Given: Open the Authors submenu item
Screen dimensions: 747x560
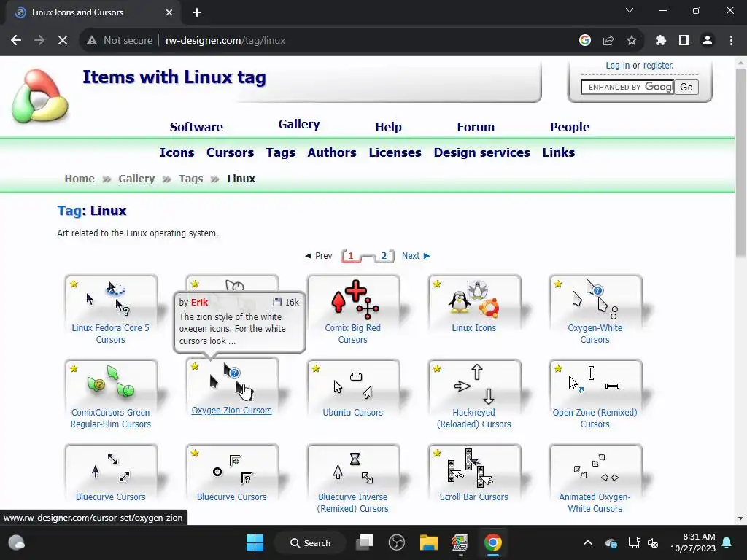Looking at the screenshot, I should click(332, 152).
